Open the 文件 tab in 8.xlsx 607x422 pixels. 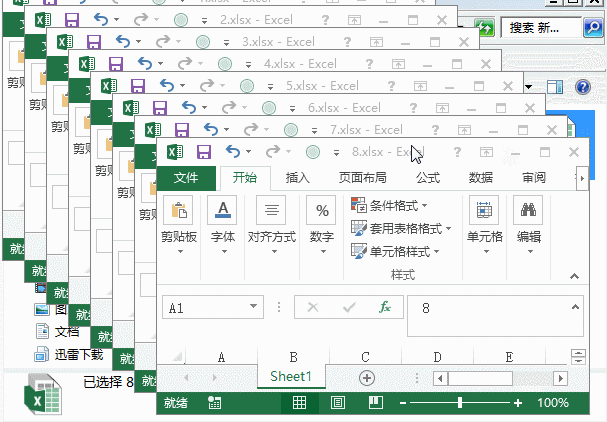186,178
